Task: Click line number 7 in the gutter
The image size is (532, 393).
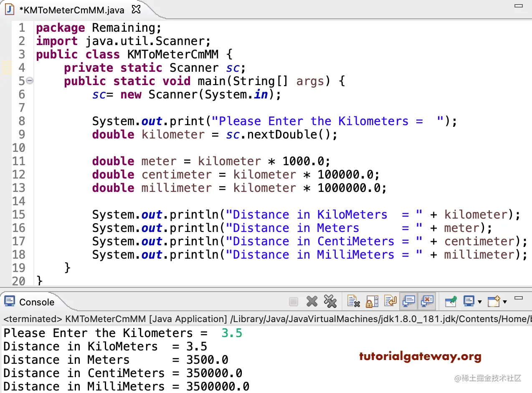Action: point(22,108)
